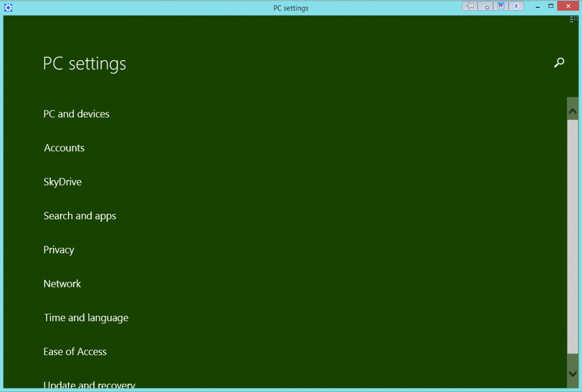
Task: Choose Ease of Access
Action: point(75,352)
